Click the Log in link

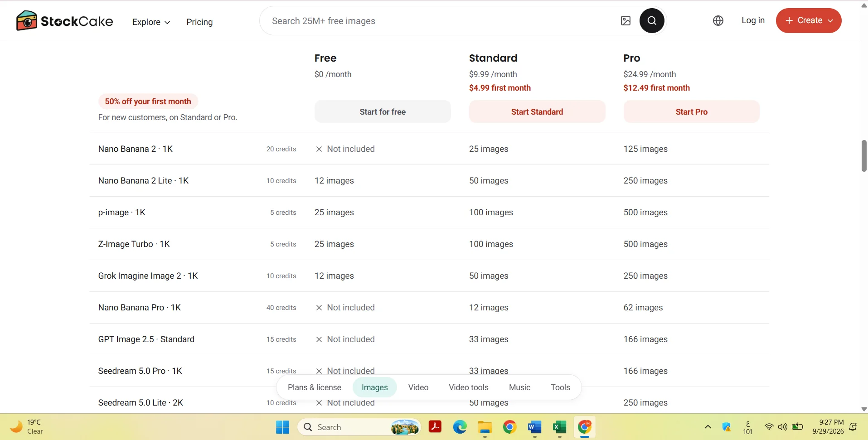click(753, 20)
